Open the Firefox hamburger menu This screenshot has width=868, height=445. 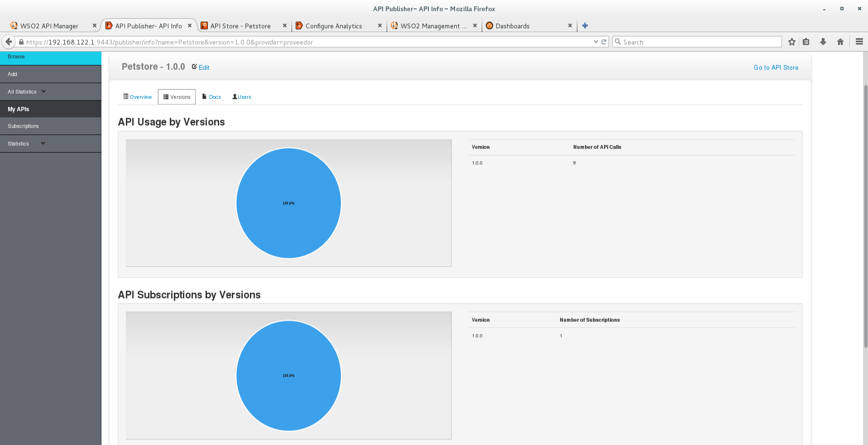(x=859, y=42)
